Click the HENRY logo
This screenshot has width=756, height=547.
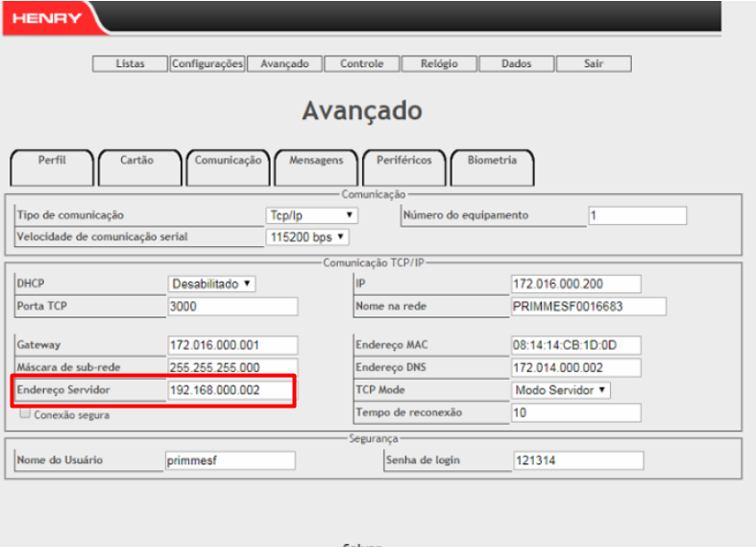[47, 18]
